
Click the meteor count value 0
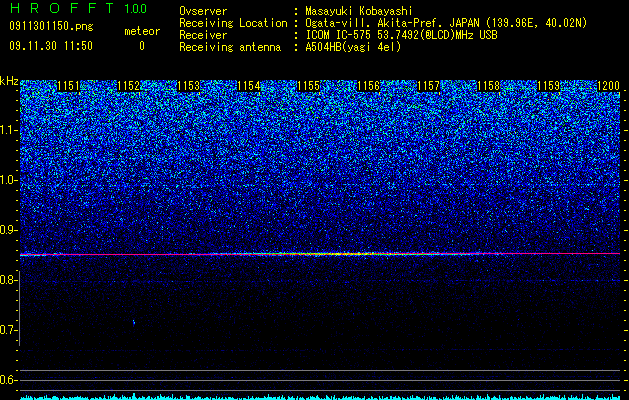coord(142,46)
